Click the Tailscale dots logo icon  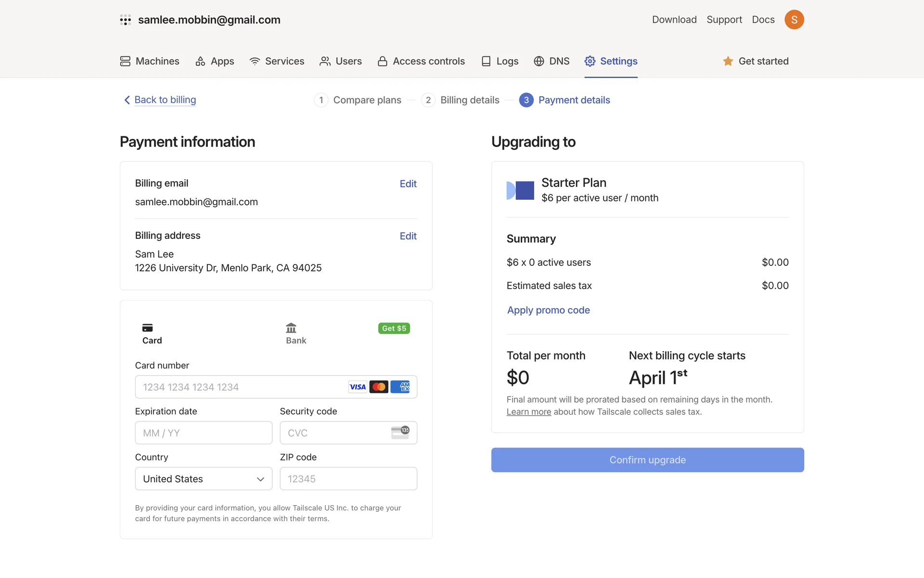(x=126, y=20)
